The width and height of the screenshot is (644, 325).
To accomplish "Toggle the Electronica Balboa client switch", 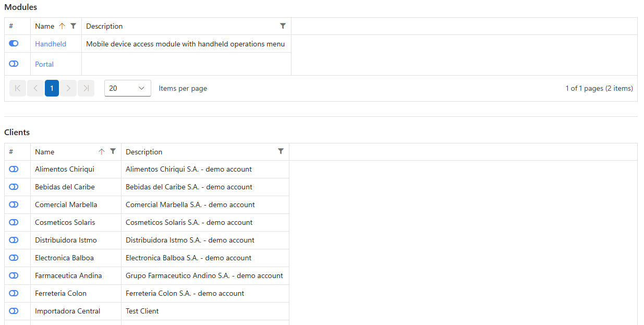I will [14, 258].
